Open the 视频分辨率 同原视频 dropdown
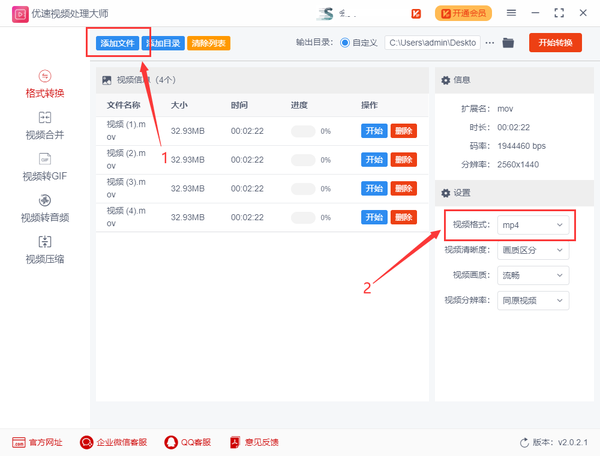The width and height of the screenshot is (600, 456). point(533,301)
